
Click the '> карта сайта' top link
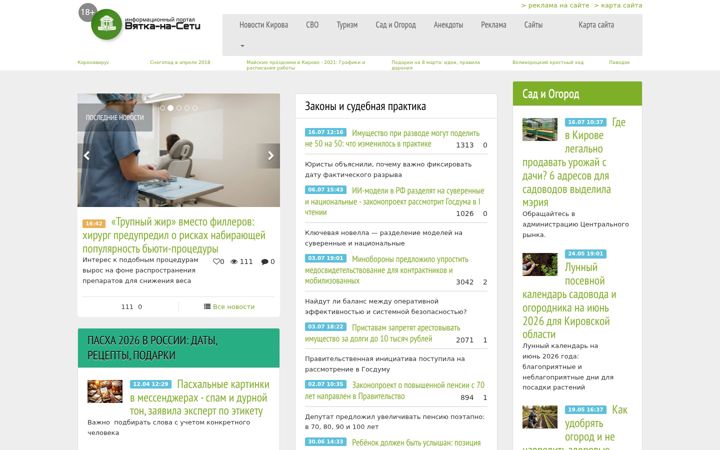(x=618, y=6)
